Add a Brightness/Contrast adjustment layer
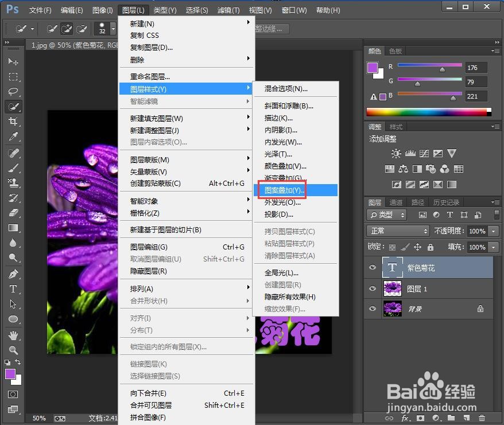504x425 pixels. click(x=395, y=154)
